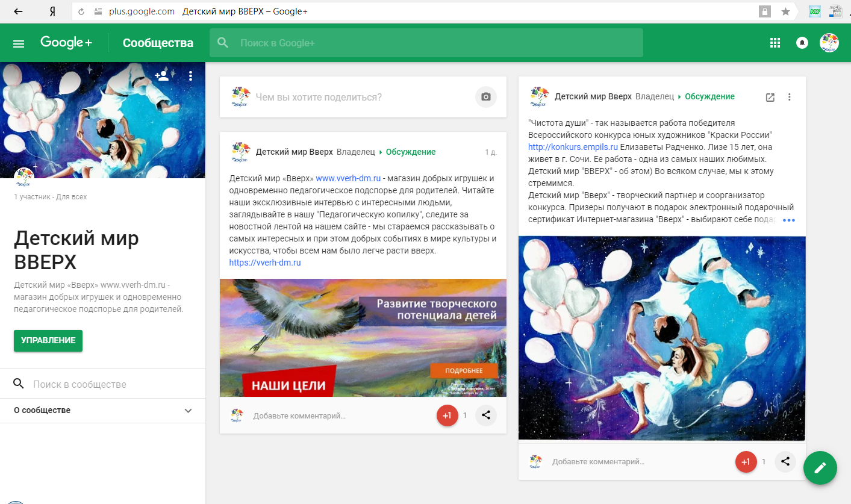Viewport: 851px width, 504px height.
Task: Expand truncated post text with the blue dots
Action: point(788,220)
